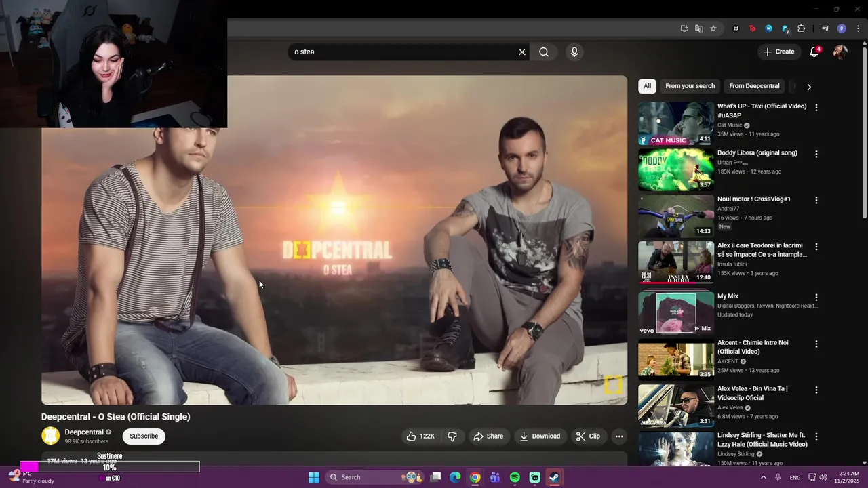Image resolution: width=868 pixels, height=488 pixels.
Task: Translate this page icon in address bar
Action: 698,28
